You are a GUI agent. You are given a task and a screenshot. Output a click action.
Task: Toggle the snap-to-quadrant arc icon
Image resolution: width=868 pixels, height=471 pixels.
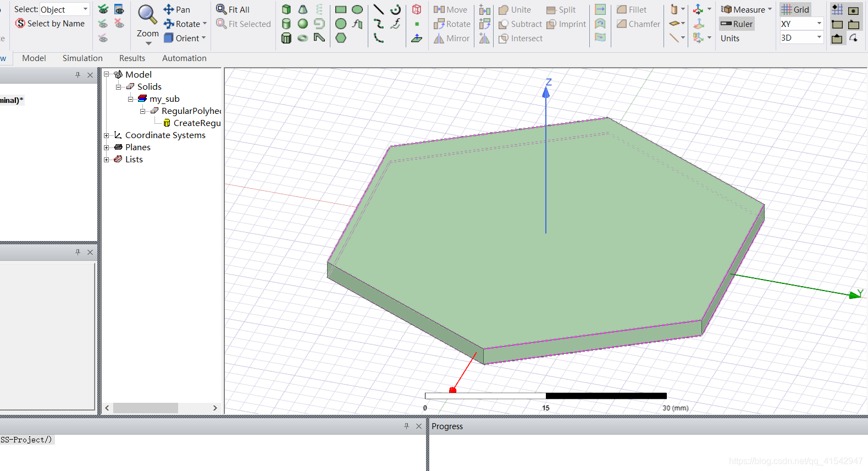854,38
